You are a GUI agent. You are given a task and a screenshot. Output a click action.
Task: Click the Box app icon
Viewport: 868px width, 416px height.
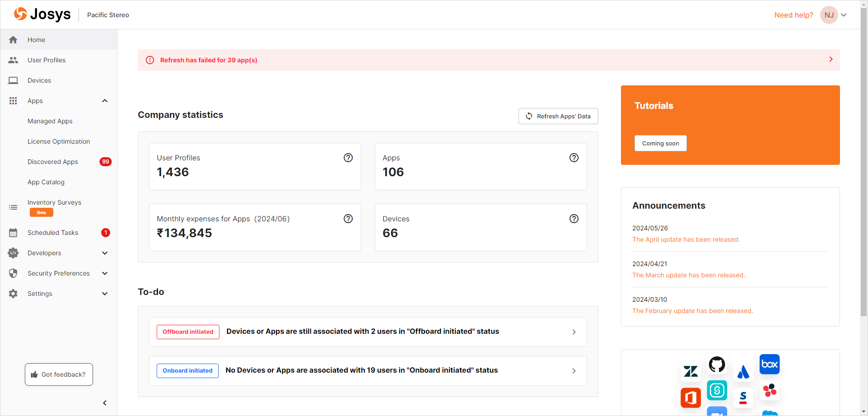[770, 364]
